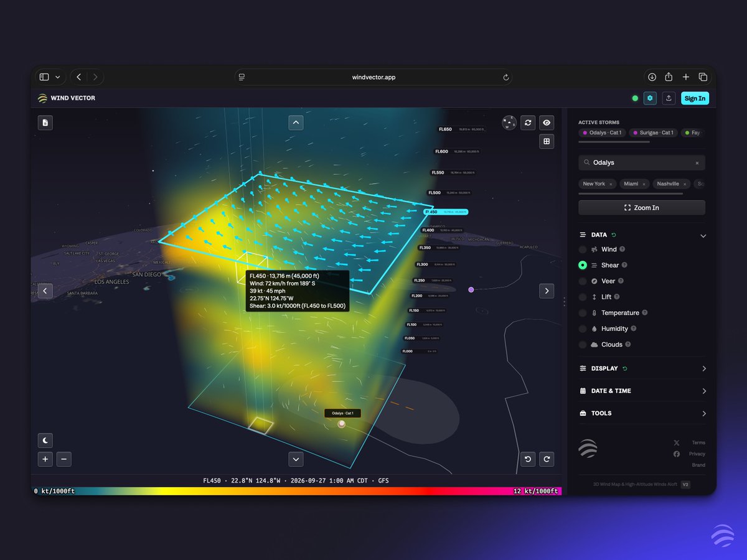Zoom out with the minus button
747x560 pixels.
coord(64,459)
